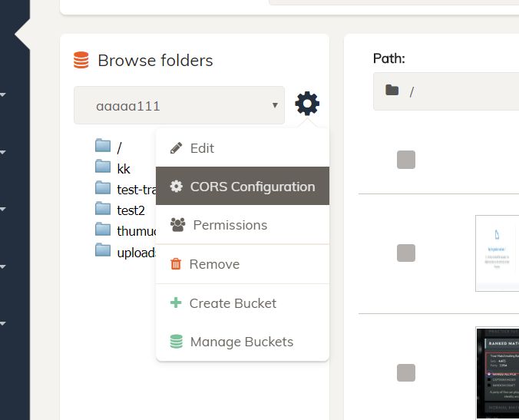Click the green stack icon for Manage Buckets

click(x=177, y=342)
